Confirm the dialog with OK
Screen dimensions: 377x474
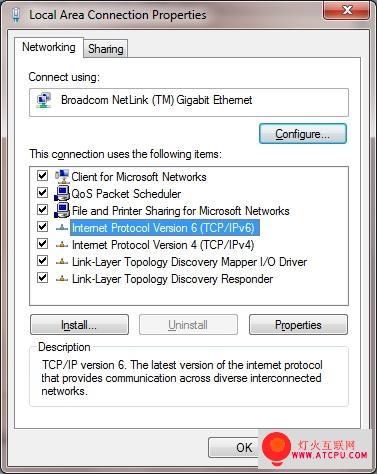pyautogui.click(x=233, y=447)
